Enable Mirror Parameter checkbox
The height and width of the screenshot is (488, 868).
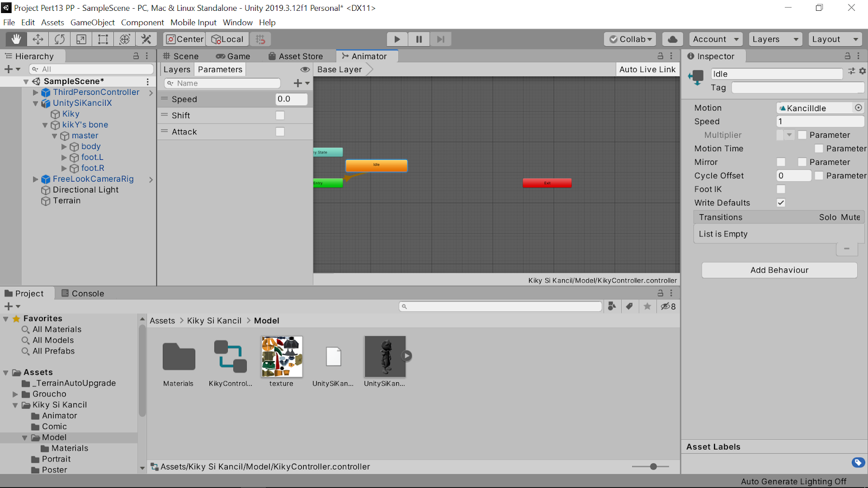coord(802,162)
